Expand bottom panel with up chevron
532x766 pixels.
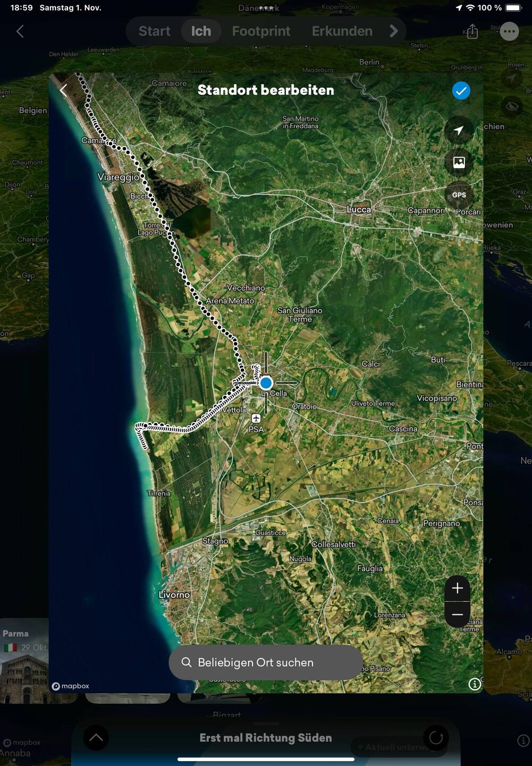pos(96,738)
